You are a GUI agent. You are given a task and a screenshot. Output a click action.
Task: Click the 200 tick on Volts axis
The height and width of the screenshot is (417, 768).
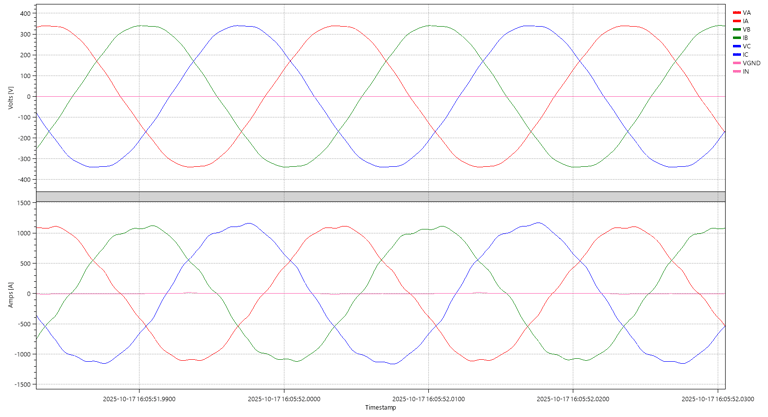(25, 55)
